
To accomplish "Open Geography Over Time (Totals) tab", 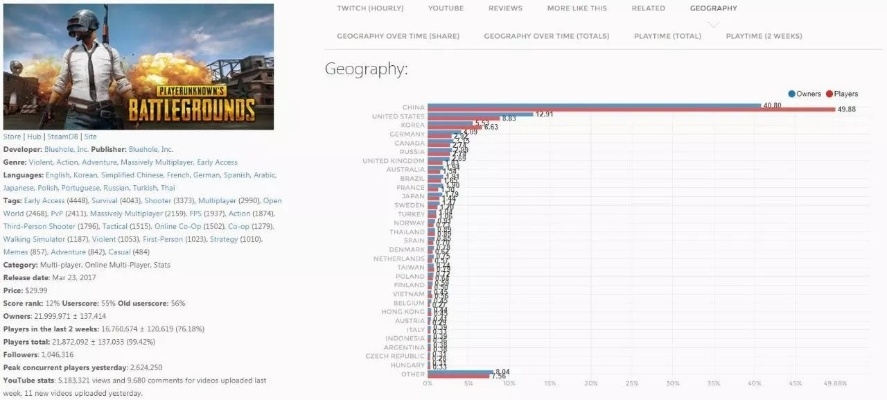I will [546, 36].
